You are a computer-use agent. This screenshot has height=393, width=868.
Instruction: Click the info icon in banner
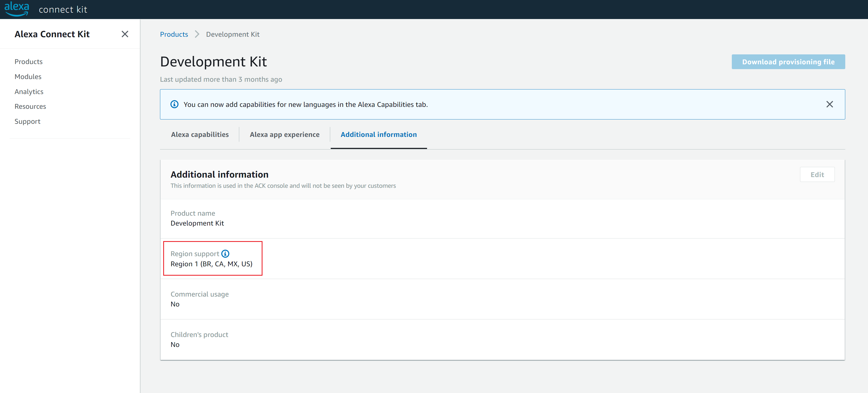pos(174,104)
